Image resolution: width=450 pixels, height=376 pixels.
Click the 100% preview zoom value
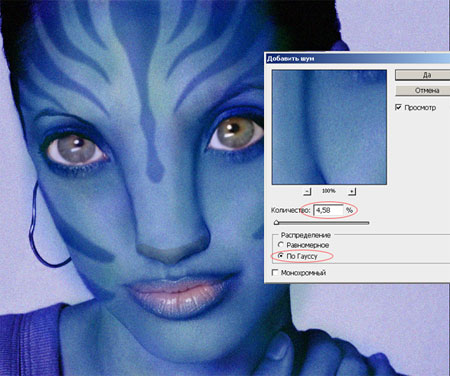tap(329, 191)
